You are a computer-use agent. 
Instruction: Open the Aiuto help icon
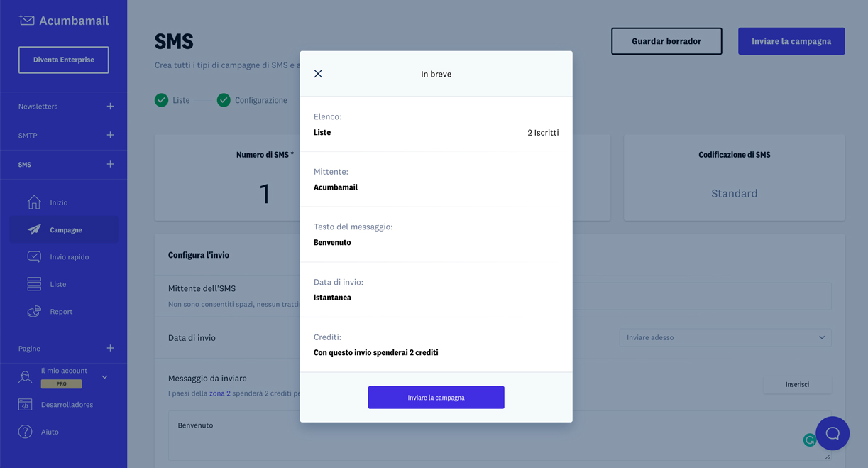click(x=26, y=432)
